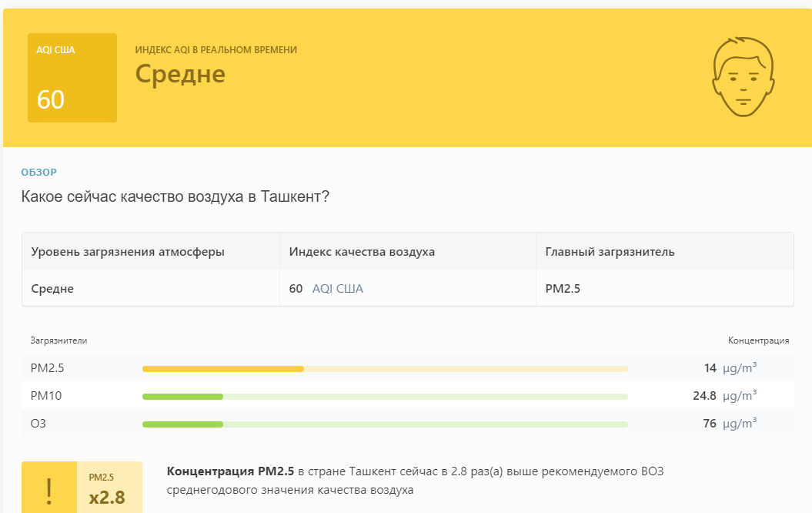
Task: Select the O3 pollutant row label
Action: point(38,424)
